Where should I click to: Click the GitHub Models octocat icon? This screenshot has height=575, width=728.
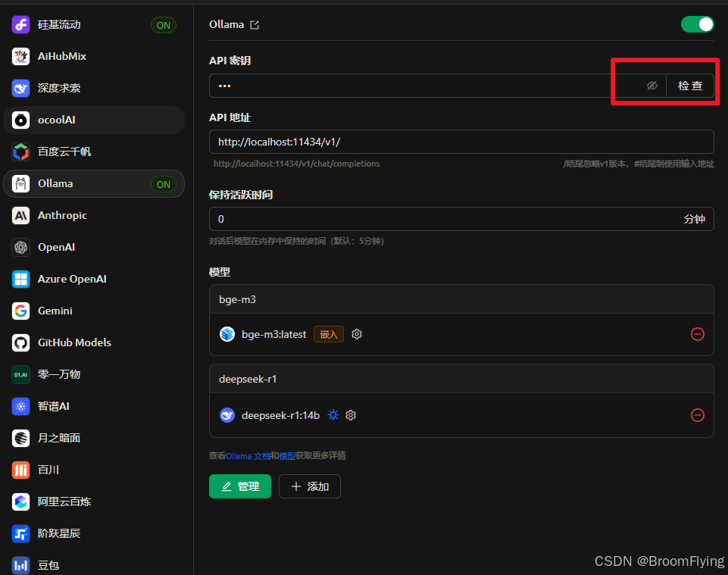(x=21, y=342)
